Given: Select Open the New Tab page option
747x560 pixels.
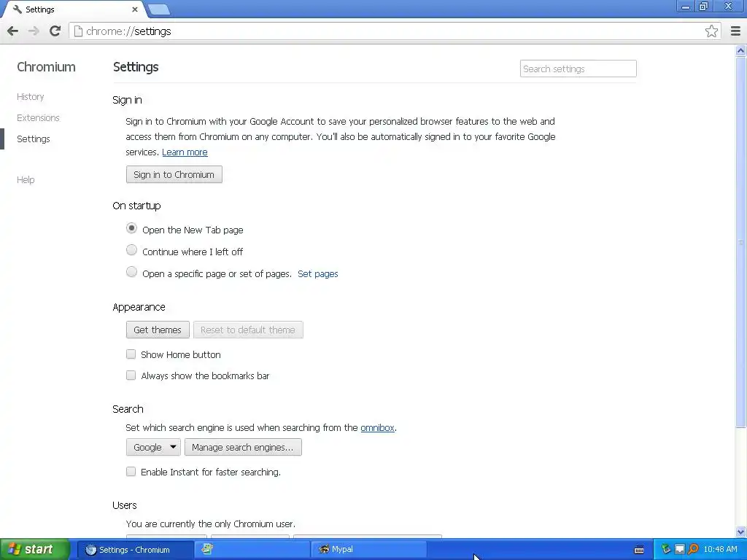Looking at the screenshot, I should click(x=131, y=228).
